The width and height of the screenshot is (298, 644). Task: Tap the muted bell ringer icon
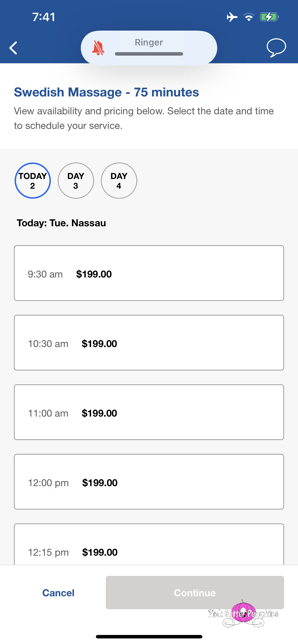click(x=98, y=48)
